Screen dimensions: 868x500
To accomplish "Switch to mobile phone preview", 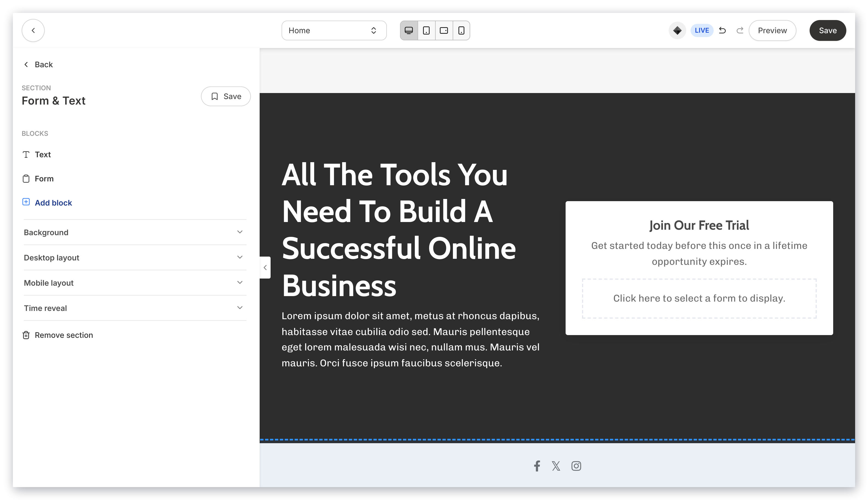I will pyautogui.click(x=461, y=30).
